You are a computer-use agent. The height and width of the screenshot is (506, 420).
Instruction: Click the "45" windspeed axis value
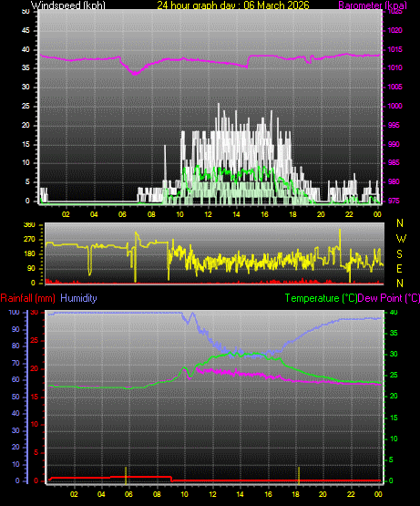pos(26,31)
